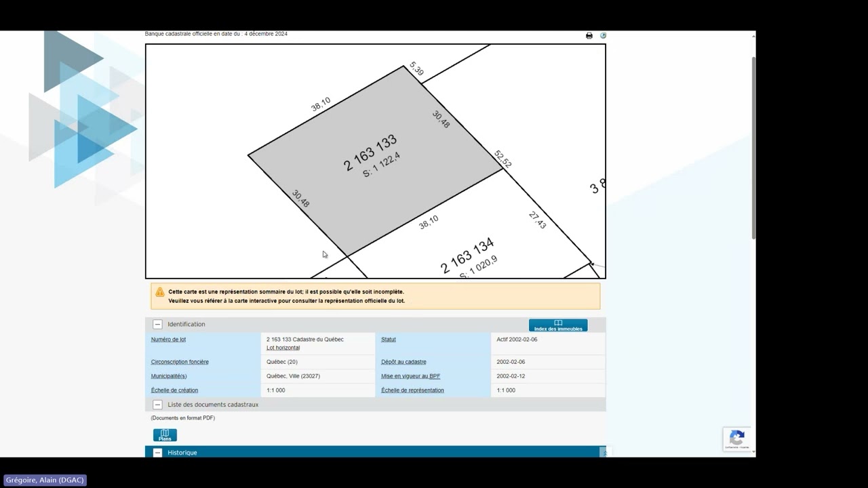Screen dimensions: 868x488
Task: Click the yellow warning triangle icon
Action: pyautogui.click(x=160, y=292)
